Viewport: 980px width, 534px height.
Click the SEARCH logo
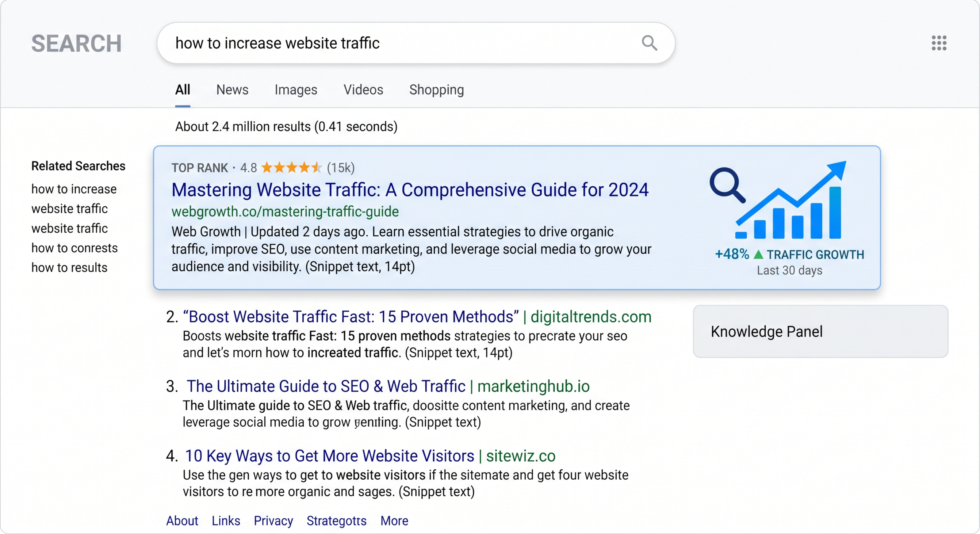point(77,43)
